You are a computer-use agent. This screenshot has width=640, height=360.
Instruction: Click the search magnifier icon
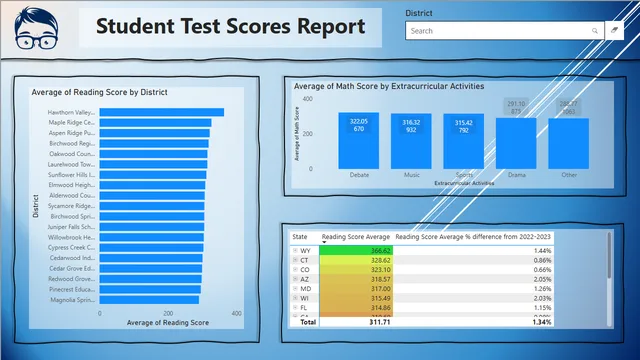[595, 31]
